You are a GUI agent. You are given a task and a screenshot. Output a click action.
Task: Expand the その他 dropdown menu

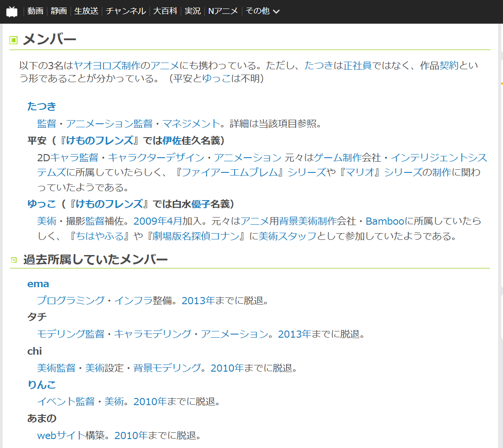[x=262, y=11]
